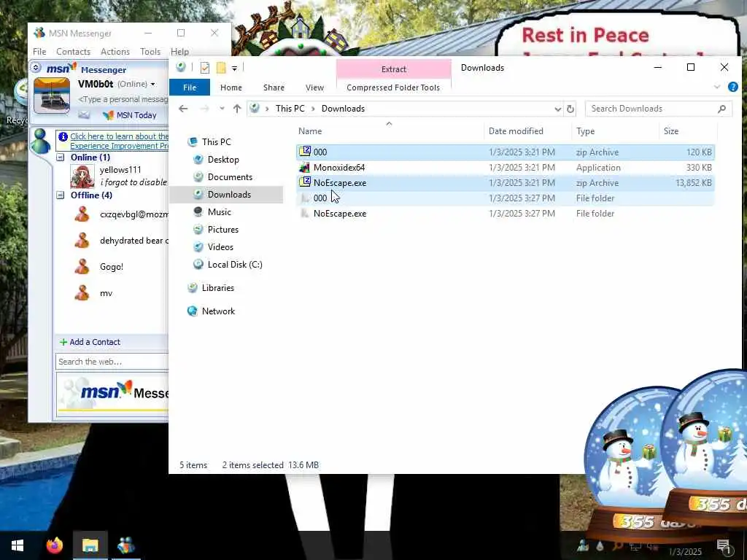Open the Explorer File tab
747x560 pixels.
[190, 87]
